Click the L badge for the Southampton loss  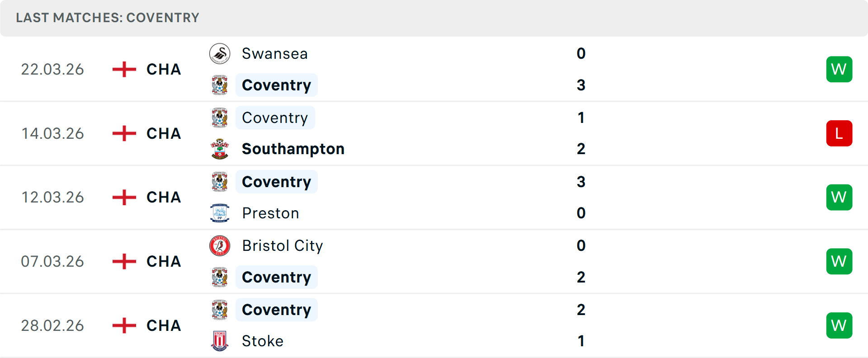click(x=839, y=133)
